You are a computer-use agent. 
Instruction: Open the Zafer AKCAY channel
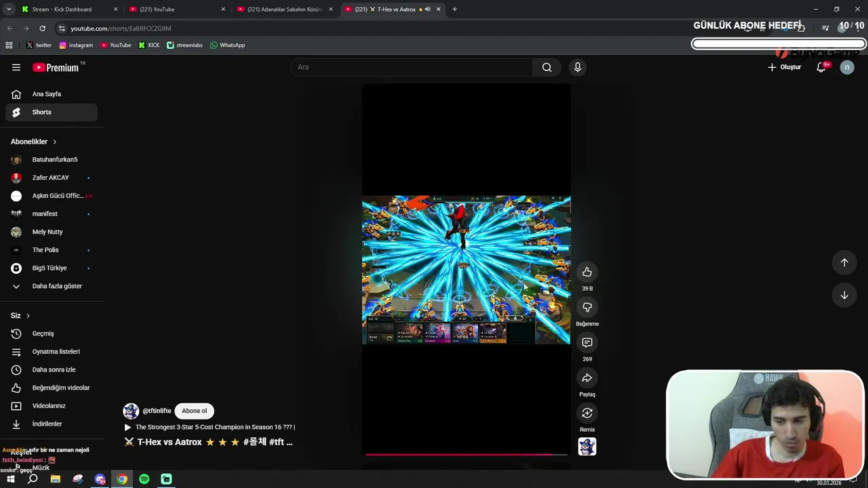click(52, 178)
